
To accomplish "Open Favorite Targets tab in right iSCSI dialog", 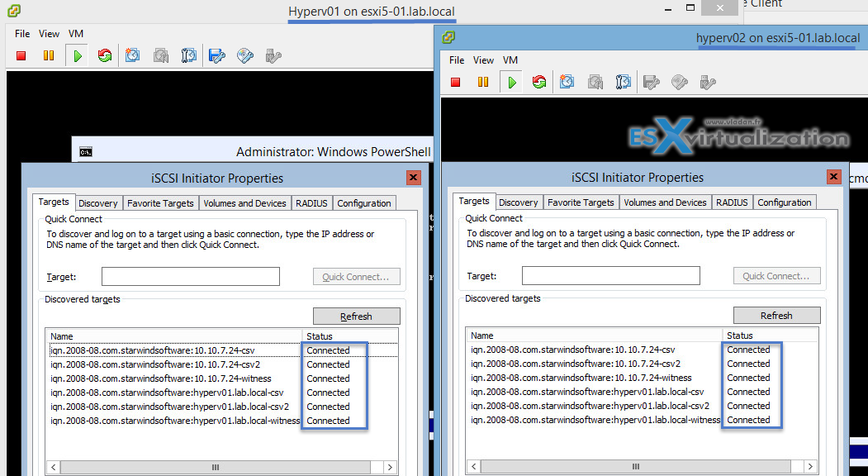I will pos(581,202).
